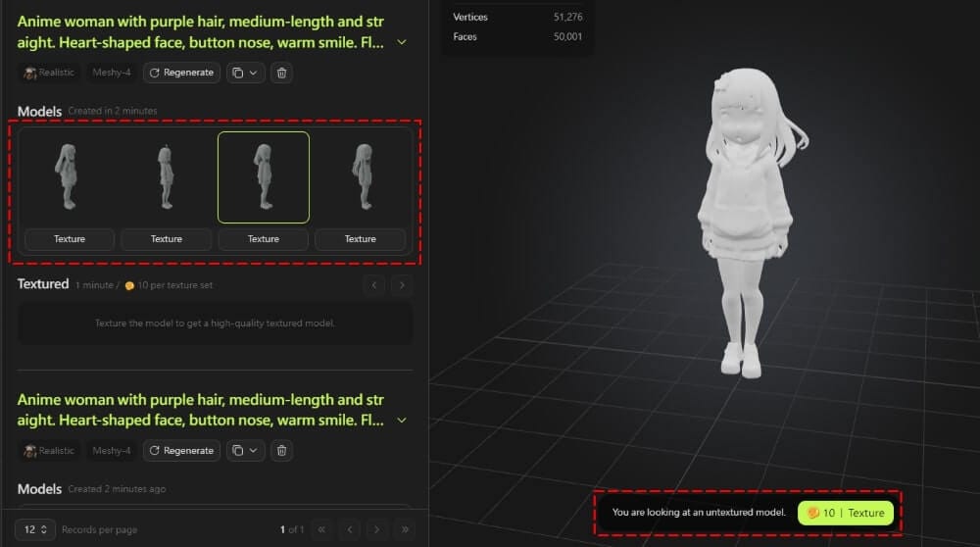Click the green 10 | Texture button

pyautogui.click(x=846, y=513)
